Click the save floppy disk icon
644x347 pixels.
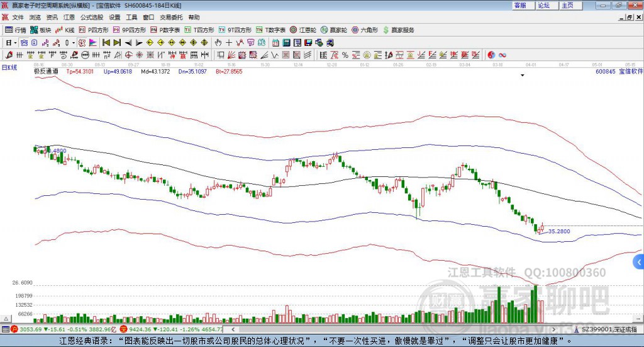pyautogui.click(x=308, y=43)
